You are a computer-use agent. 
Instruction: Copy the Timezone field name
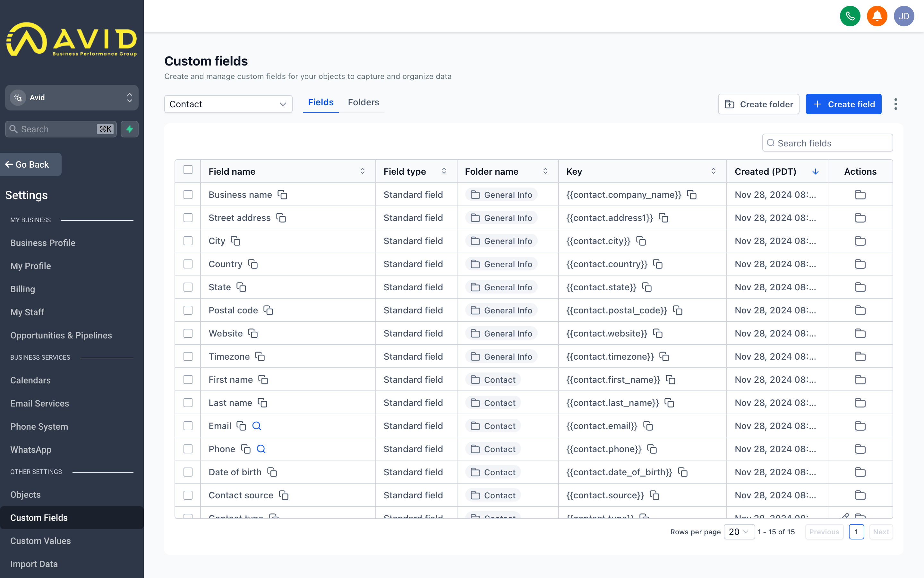[x=260, y=357]
